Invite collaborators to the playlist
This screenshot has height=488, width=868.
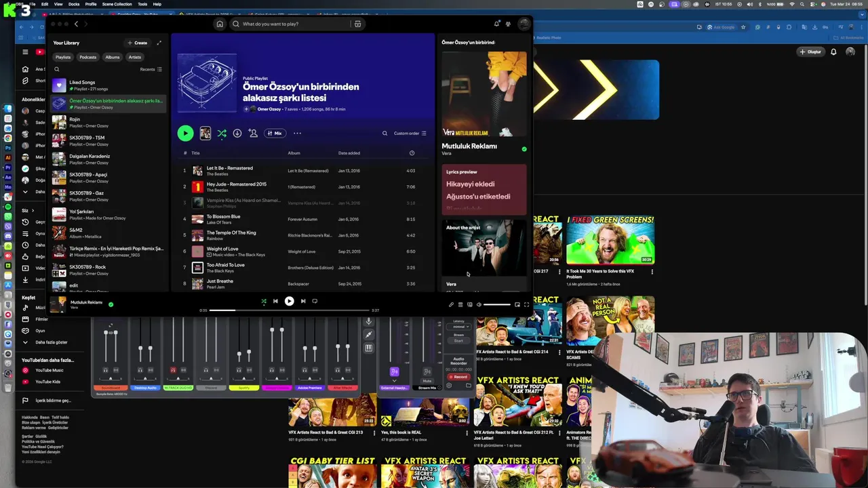pos(253,134)
